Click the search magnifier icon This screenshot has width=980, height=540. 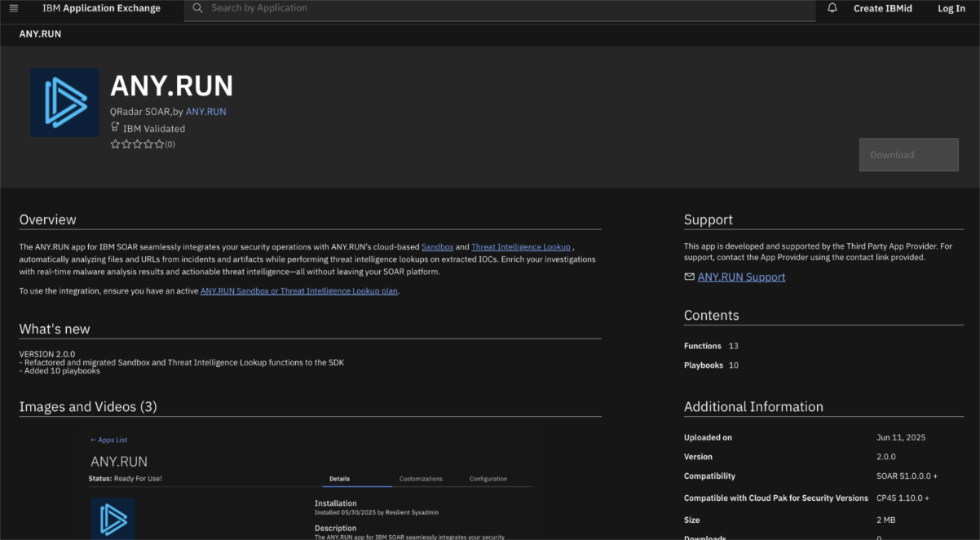tap(197, 8)
